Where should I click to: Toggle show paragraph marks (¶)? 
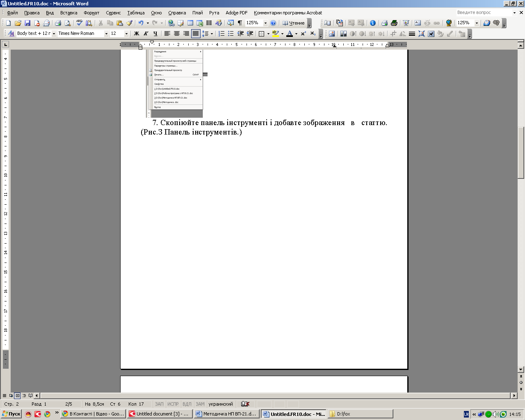(x=240, y=23)
